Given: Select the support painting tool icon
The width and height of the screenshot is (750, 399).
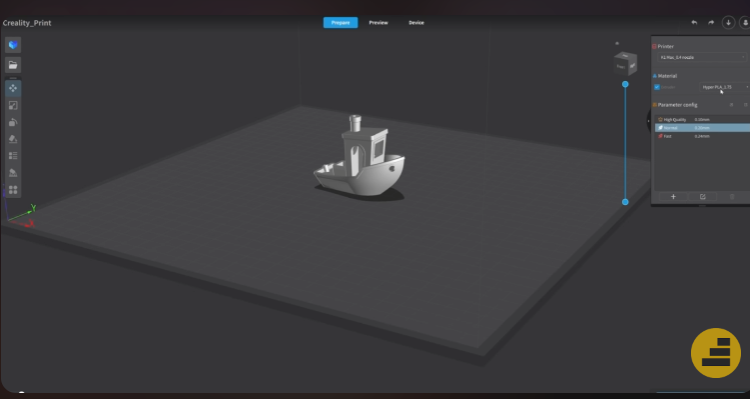Looking at the screenshot, I should 13,173.
